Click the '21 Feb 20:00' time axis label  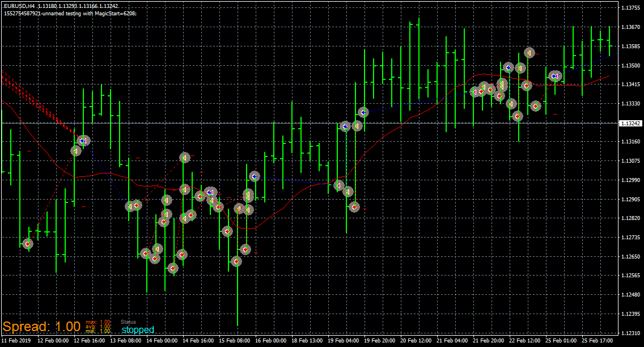pos(488,340)
